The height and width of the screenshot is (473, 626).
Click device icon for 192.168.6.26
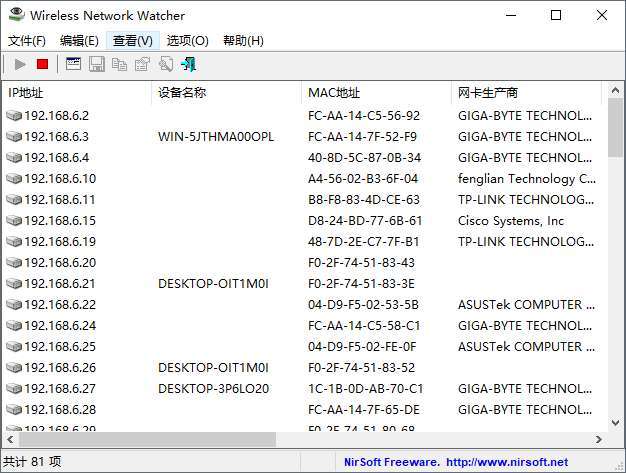14,368
